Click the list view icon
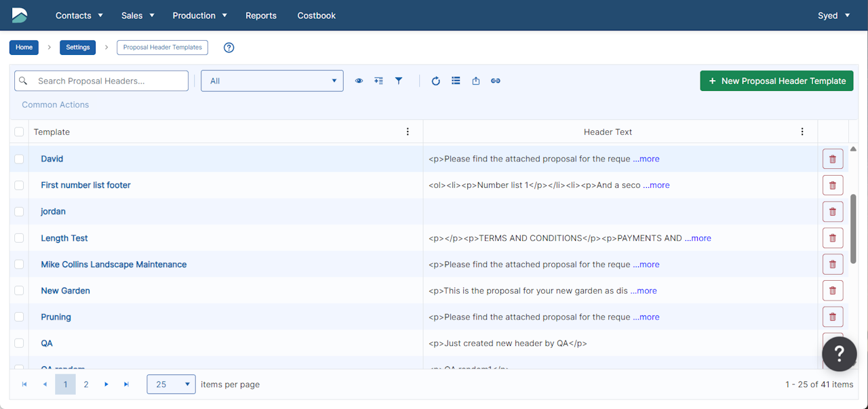Viewport: 868px width, 409px height. [456, 81]
